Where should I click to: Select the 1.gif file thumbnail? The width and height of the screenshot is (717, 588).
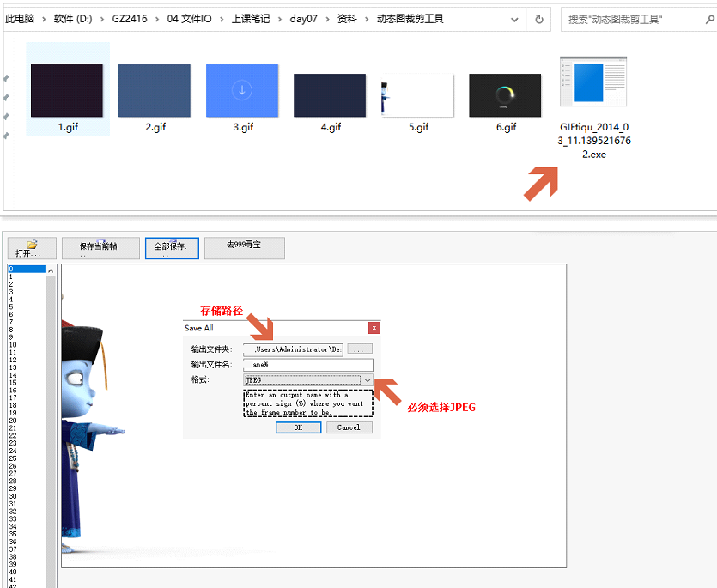click(x=67, y=90)
